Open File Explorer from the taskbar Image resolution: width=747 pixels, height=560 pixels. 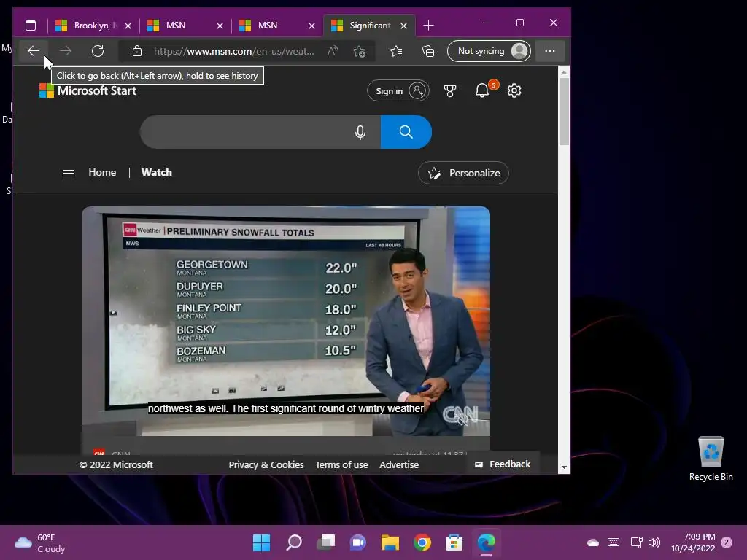pos(390,542)
